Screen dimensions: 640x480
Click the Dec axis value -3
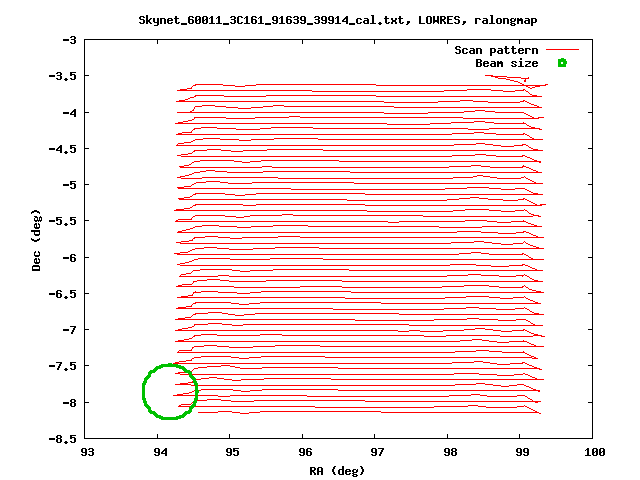click(69, 40)
